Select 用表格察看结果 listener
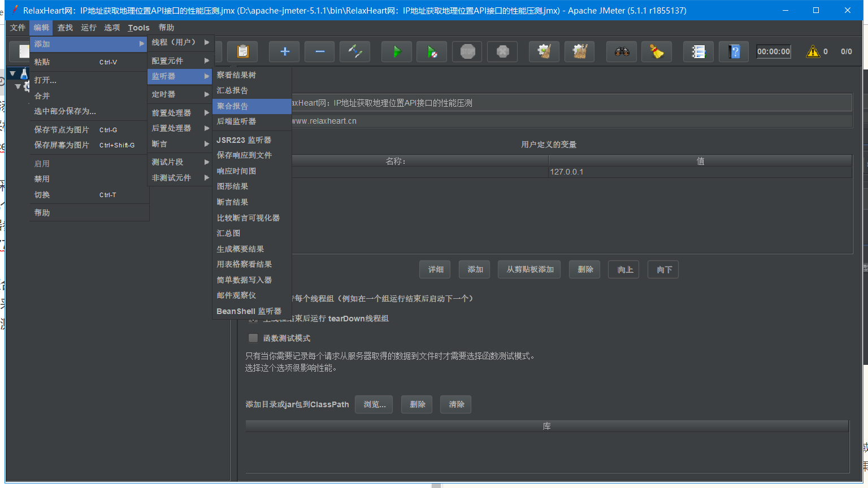 (252, 264)
